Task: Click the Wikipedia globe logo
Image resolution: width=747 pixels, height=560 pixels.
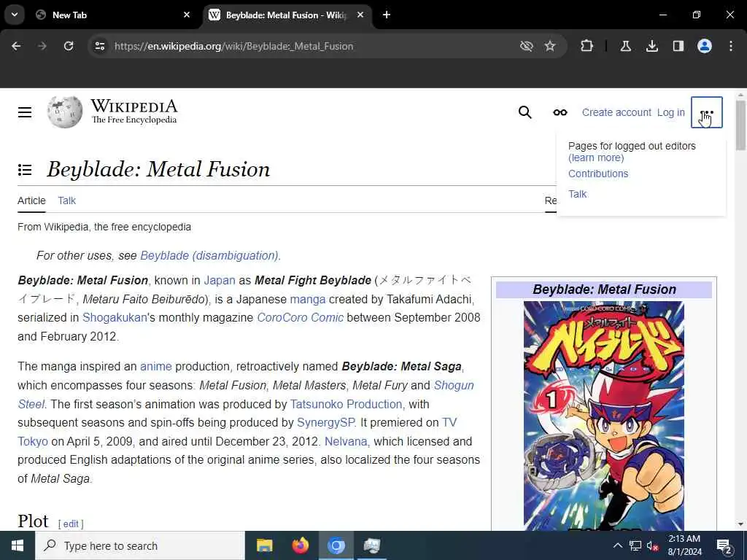Action: [x=65, y=112]
